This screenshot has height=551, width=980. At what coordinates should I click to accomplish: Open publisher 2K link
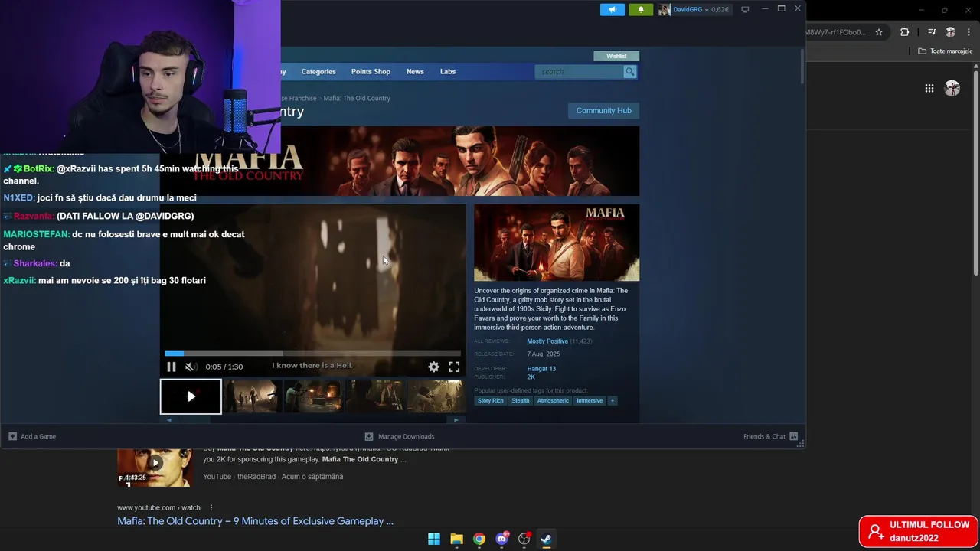click(x=531, y=377)
